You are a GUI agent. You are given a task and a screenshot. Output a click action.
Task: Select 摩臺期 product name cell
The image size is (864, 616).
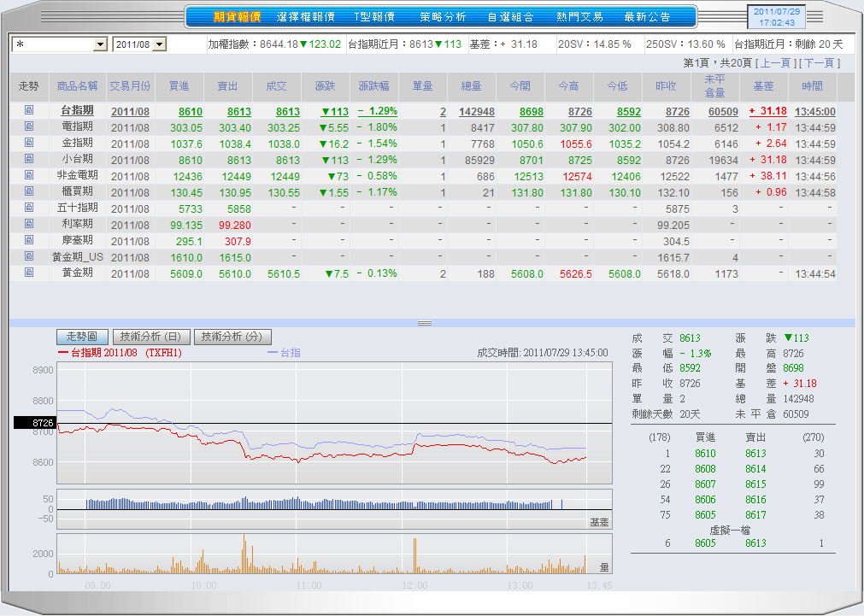tap(77, 241)
